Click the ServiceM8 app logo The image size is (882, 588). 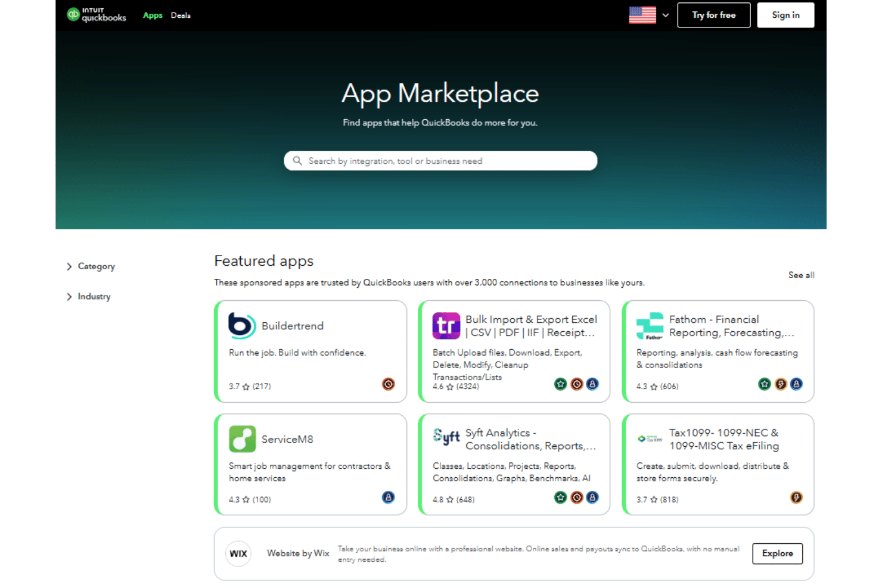243,439
